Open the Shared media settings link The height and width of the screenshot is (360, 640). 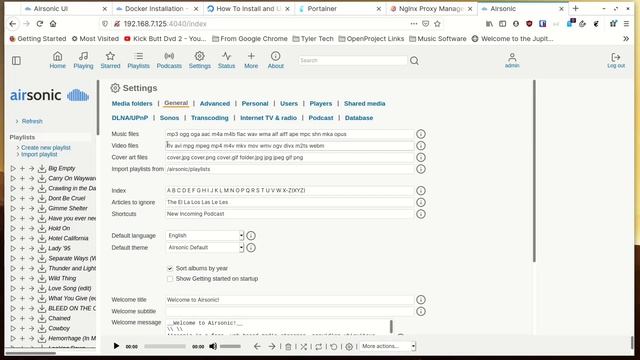click(364, 104)
